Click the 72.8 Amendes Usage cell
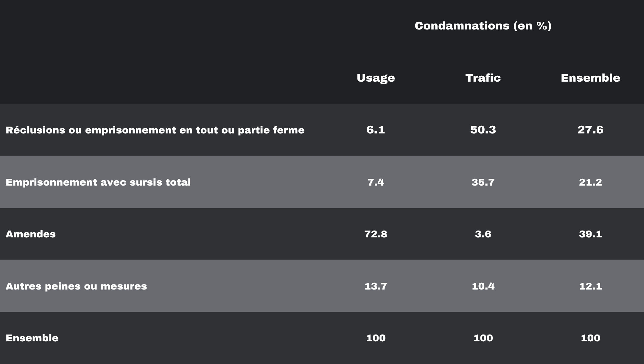 point(376,234)
